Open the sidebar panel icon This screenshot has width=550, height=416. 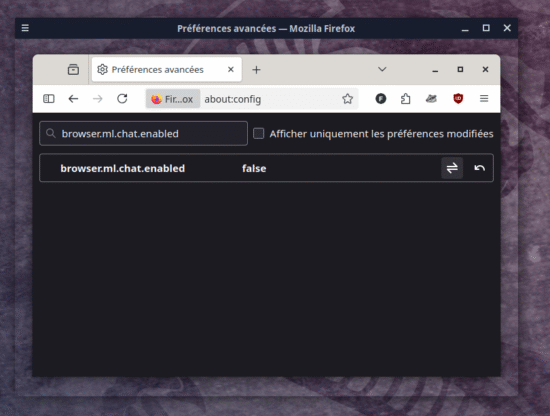(x=49, y=99)
